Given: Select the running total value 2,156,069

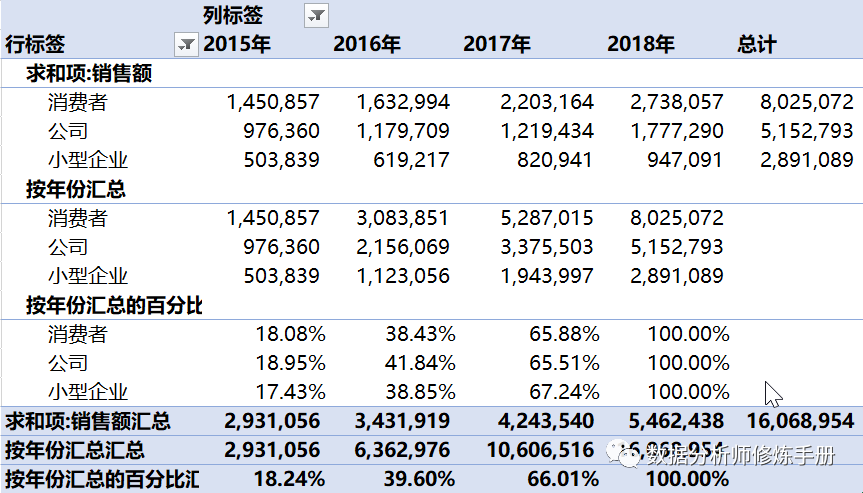Looking at the screenshot, I should 403,247.
